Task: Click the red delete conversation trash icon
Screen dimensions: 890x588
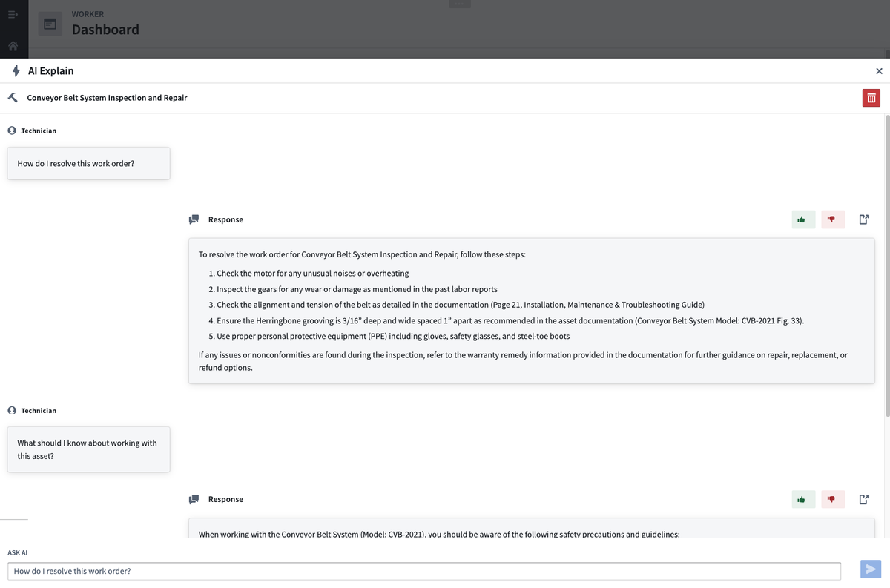Action: [871, 98]
